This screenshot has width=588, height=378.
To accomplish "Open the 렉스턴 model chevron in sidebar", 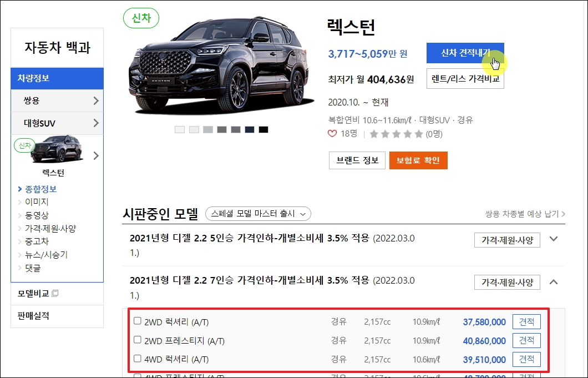I will pos(96,156).
